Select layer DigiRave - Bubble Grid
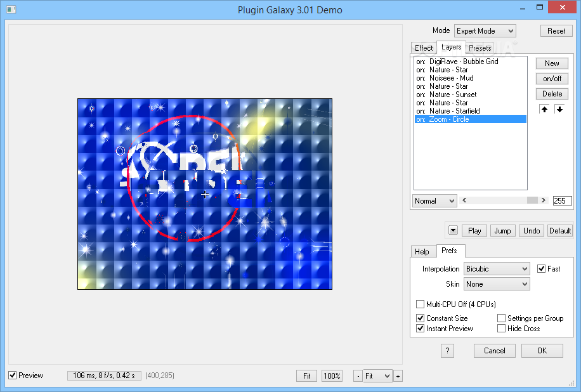 pos(470,62)
